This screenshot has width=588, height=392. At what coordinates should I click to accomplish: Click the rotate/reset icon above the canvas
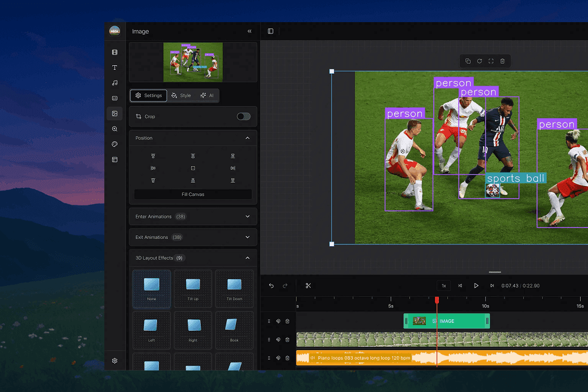coord(480,61)
